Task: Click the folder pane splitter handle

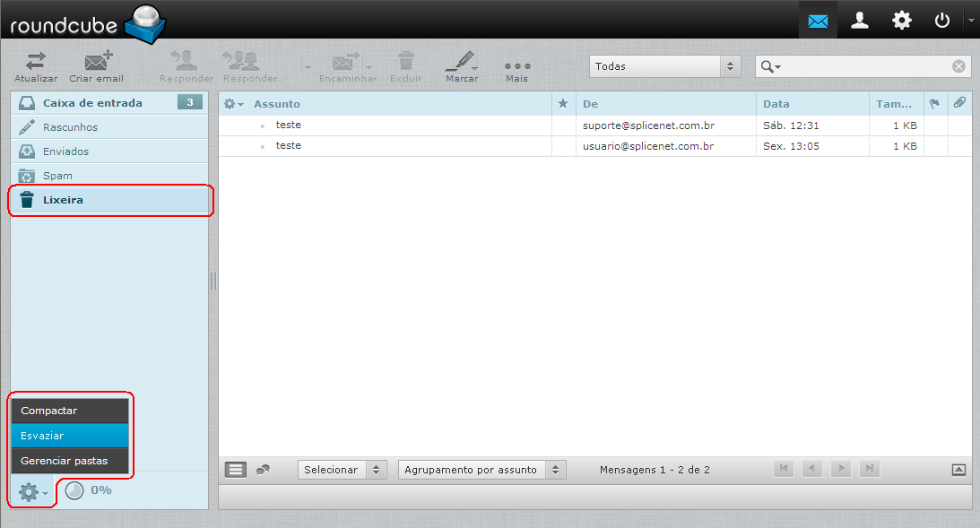Action: point(213,281)
